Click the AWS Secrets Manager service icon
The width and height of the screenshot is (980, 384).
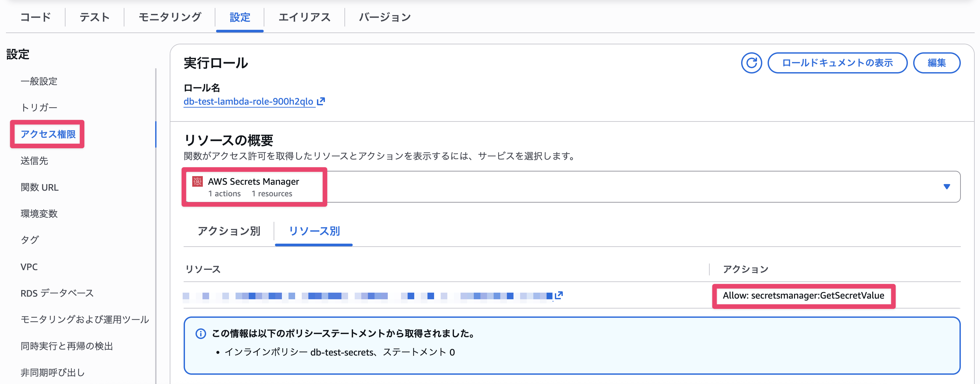click(198, 181)
